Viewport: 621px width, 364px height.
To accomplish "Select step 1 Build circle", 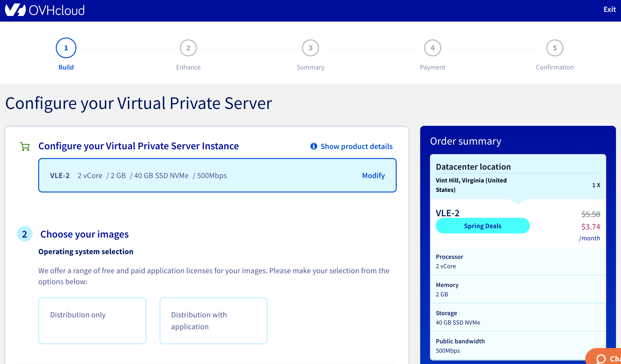I will point(66,48).
